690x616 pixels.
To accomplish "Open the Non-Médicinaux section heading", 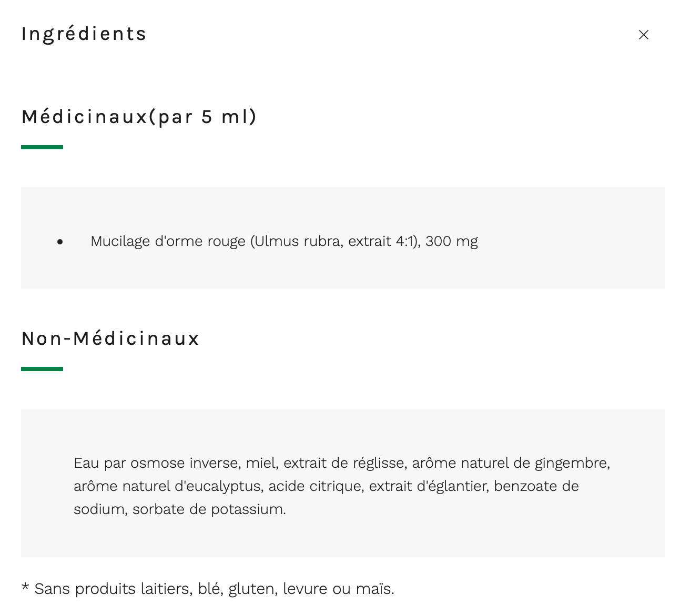I will point(109,338).
